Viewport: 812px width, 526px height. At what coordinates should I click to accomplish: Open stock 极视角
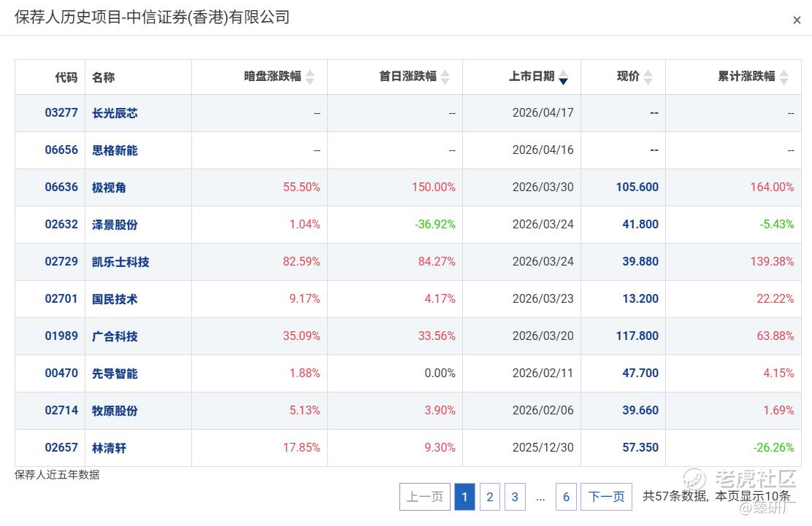click(x=109, y=187)
